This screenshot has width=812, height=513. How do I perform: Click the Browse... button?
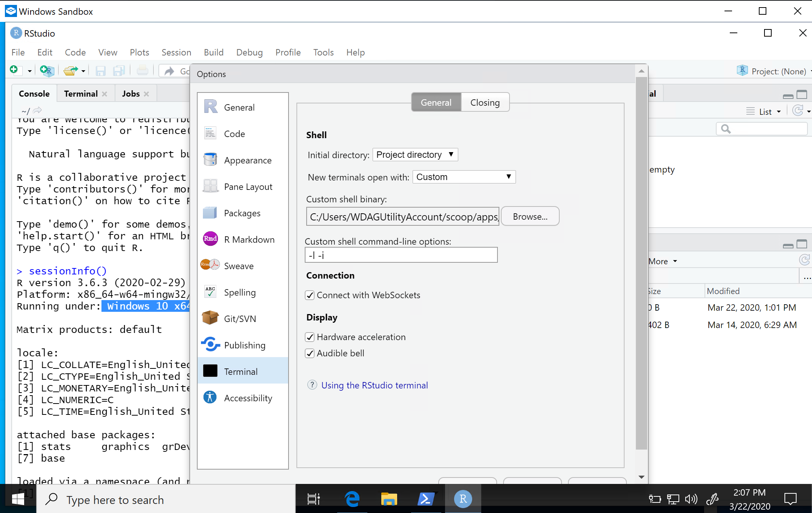coord(530,217)
